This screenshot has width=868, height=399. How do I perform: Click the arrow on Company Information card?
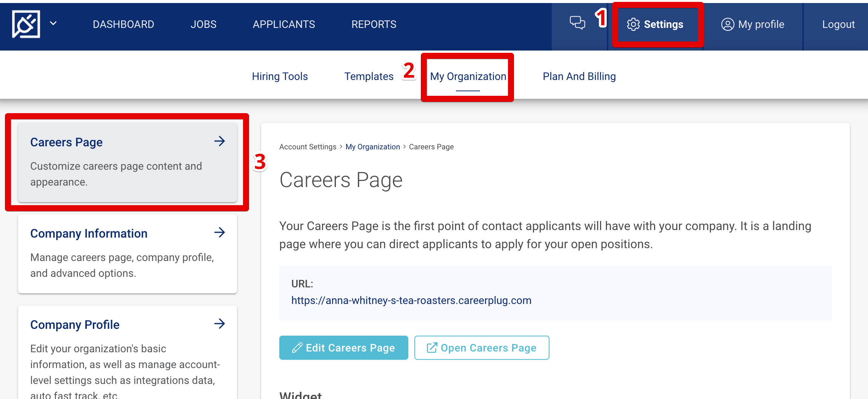tap(220, 233)
